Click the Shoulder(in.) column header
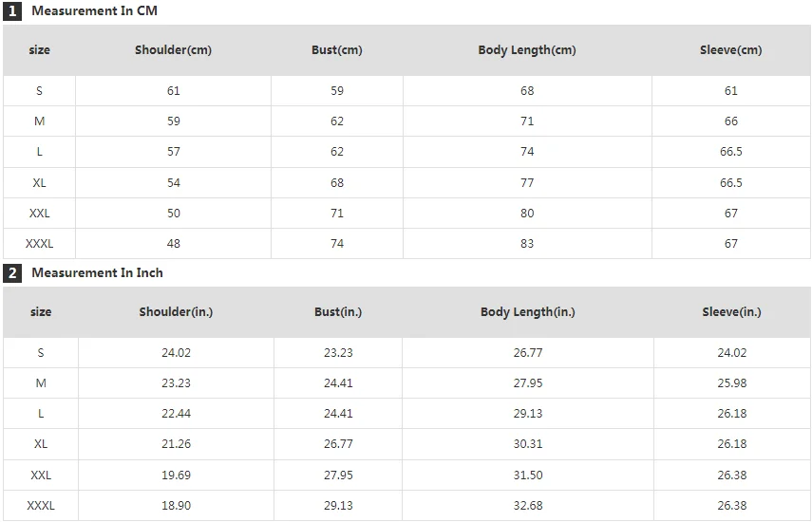The width and height of the screenshot is (812, 522). coord(177,312)
